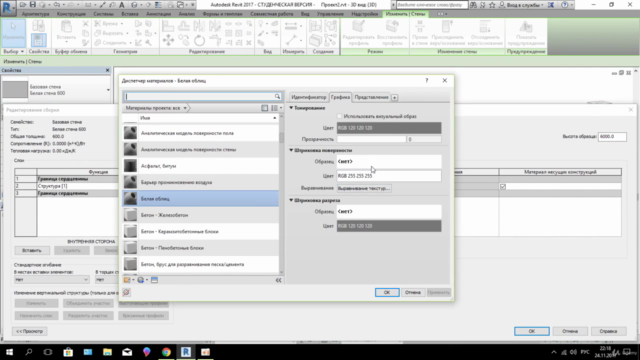Click Справка button in Edit Assembly dialog

pos(608,331)
